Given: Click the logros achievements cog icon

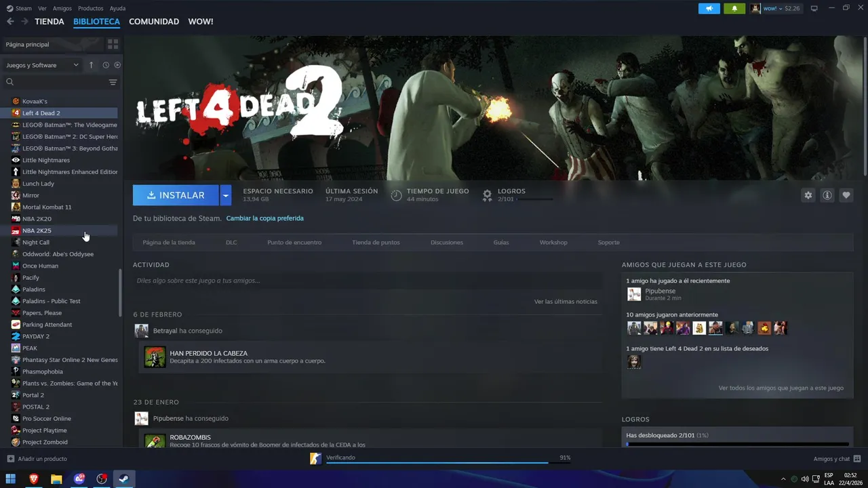Looking at the screenshot, I should (487, 195).
